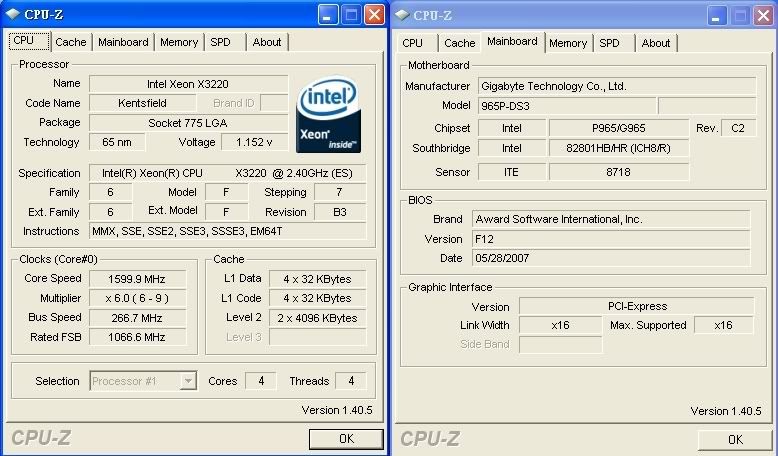Close the left CPU-Z window
Viewport: 778px width, 456px height.
(x=375, y=15)
